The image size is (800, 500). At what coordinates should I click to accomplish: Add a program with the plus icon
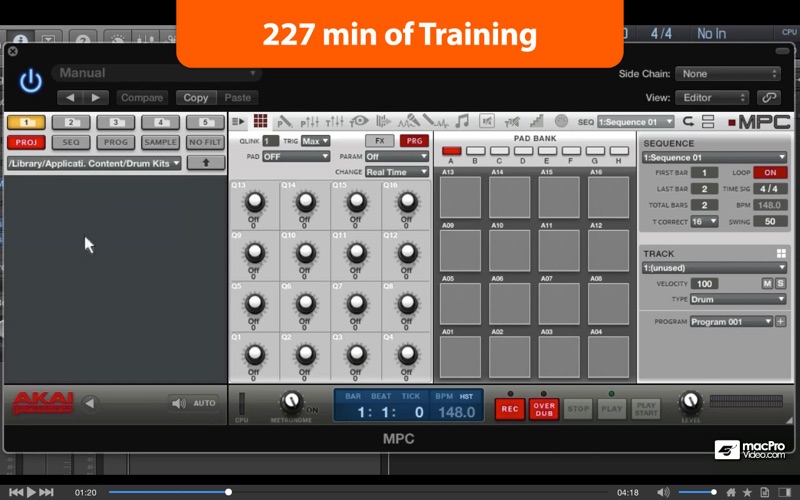click(x=781, y=321)
